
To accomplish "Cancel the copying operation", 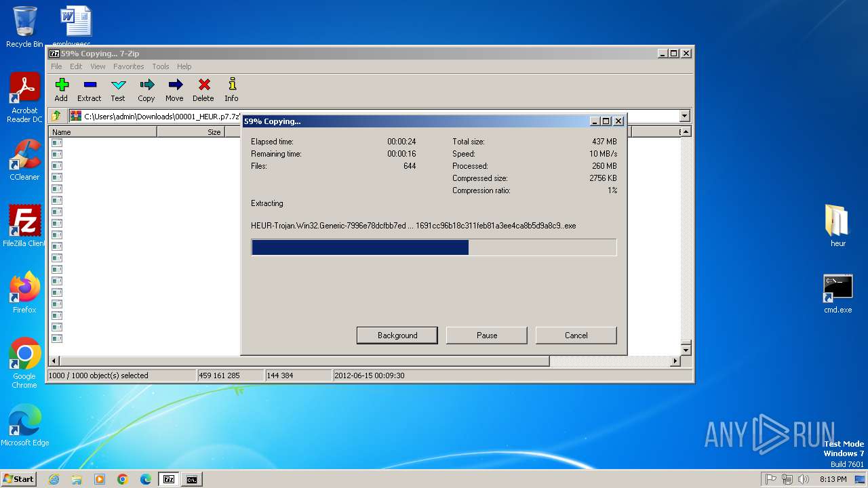I will pyautogui.click(x=576, y=335).
